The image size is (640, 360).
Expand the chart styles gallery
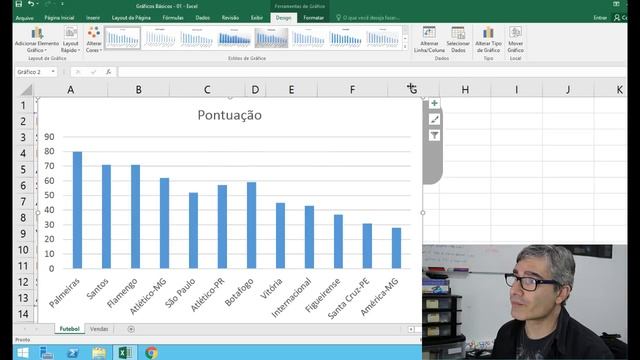[x=405, y=47]
